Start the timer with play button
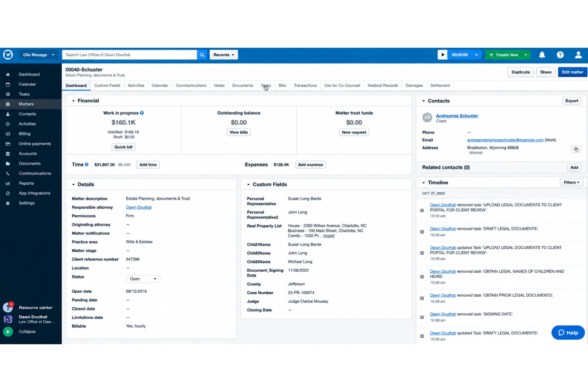 tap(443, 55)
